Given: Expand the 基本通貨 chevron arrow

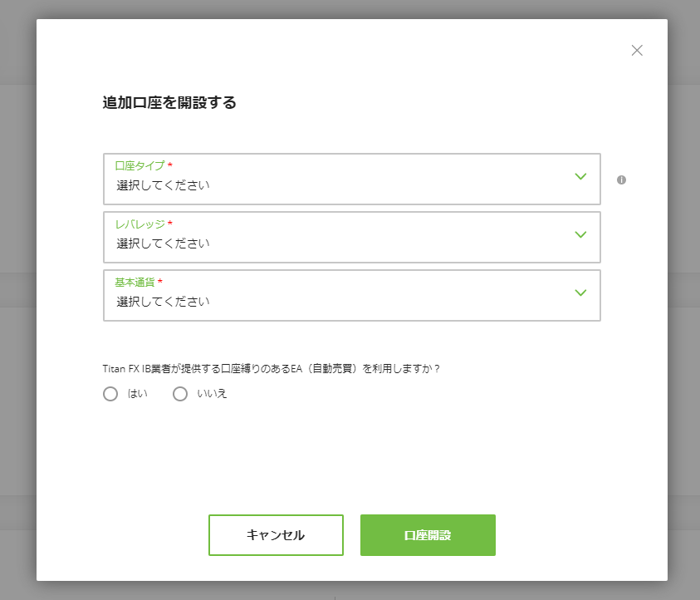Looking at the screenshot, I should point(580,293).
